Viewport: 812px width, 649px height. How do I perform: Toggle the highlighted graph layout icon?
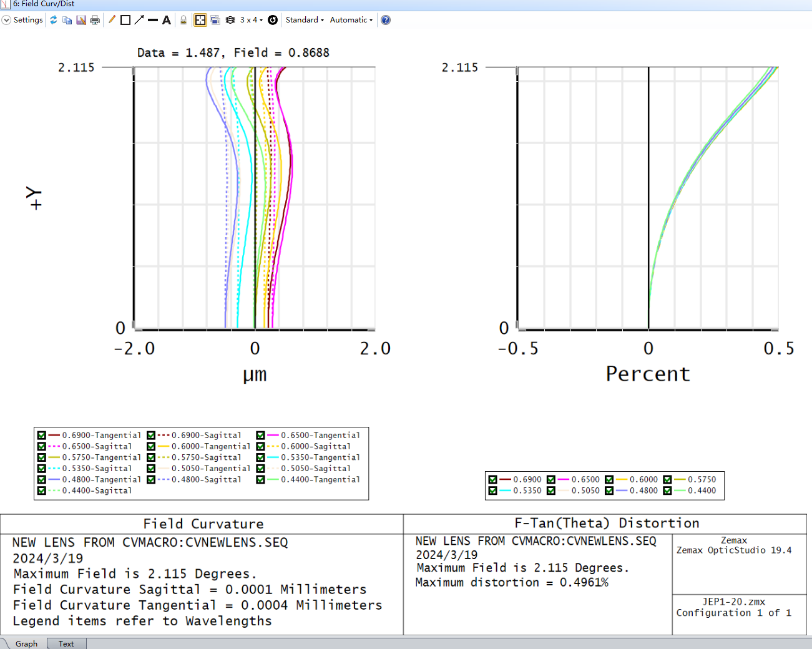[x=200, y=20]
